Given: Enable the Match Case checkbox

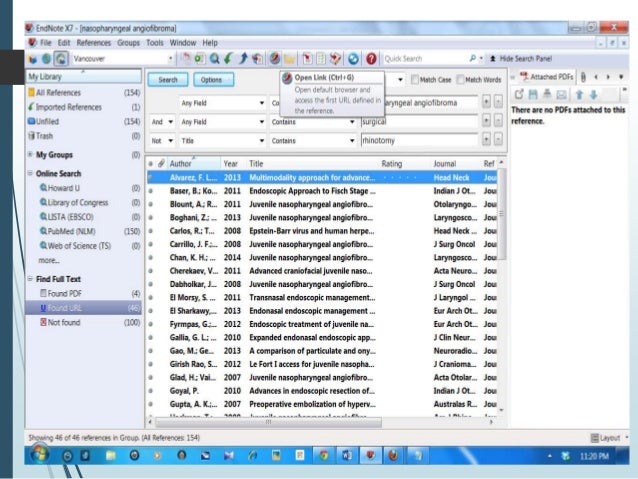Looking at the screenshot, I should pyautogui.click(x=416, y=80).
